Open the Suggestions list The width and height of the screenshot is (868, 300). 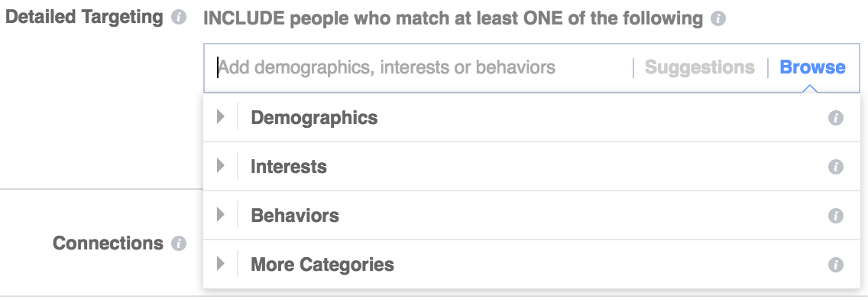pos(700,67)
